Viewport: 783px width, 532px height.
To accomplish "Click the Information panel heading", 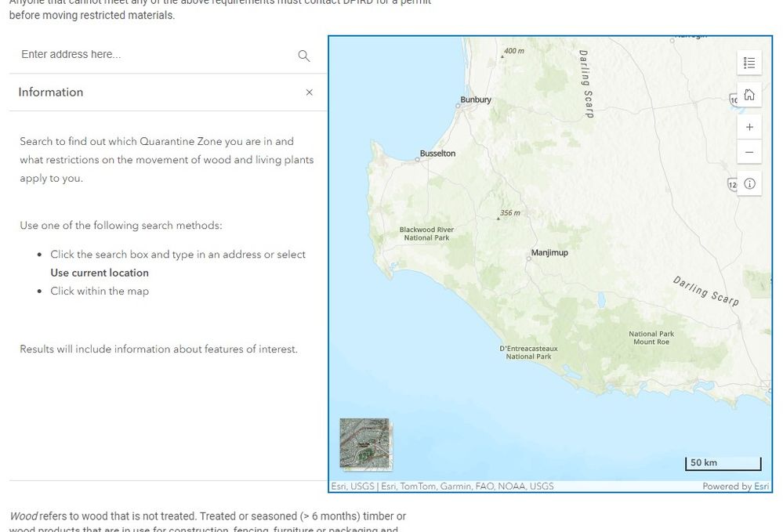I will pyautogui.click(x=51, y=92).
